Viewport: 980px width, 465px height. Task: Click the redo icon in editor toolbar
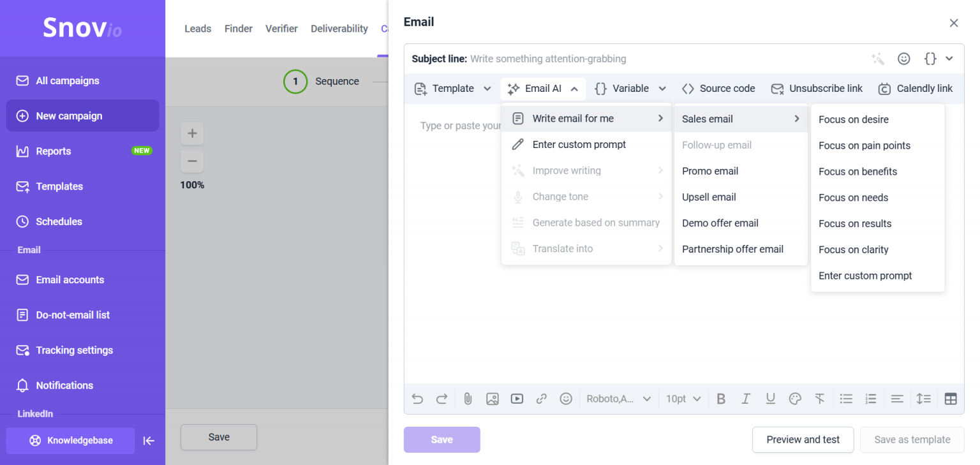tap(442, 399)
